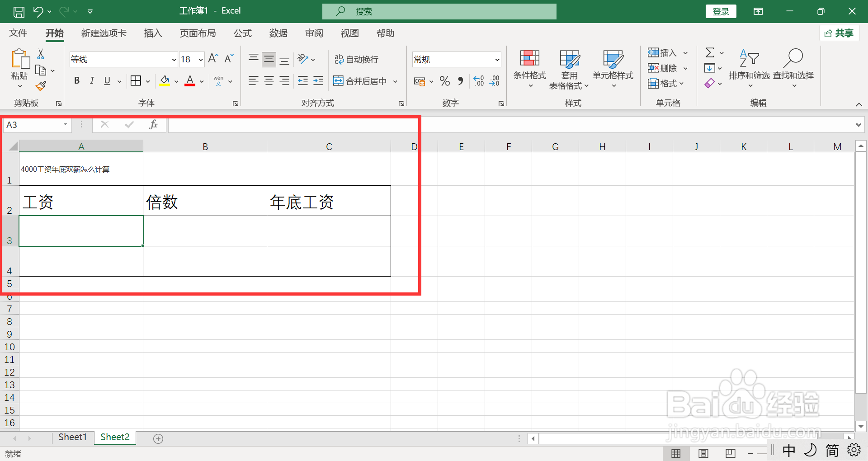Switch to Sheet1 worksheet tab

tap(72, 437)
